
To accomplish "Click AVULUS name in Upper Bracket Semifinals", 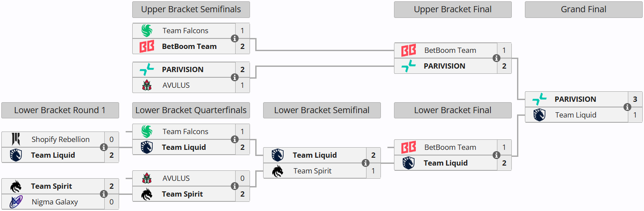I will [176, 85].
